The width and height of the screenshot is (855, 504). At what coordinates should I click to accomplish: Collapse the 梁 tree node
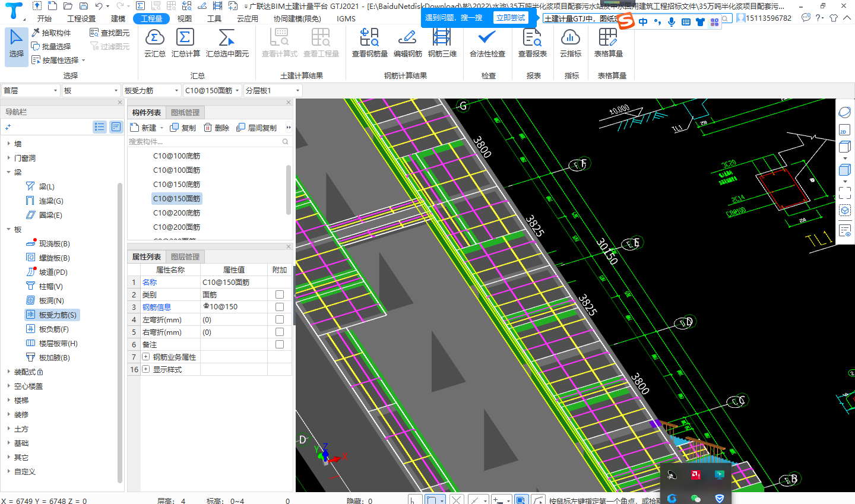(8, 172)
